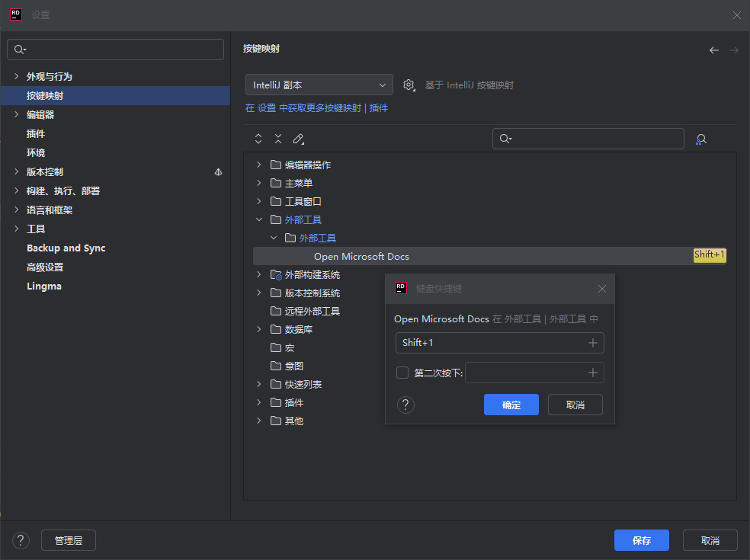The width and height of the screenshot is (750, 560).
Task: Click the 保存 button
Action: pyautogui.click(x=642, y=540)
